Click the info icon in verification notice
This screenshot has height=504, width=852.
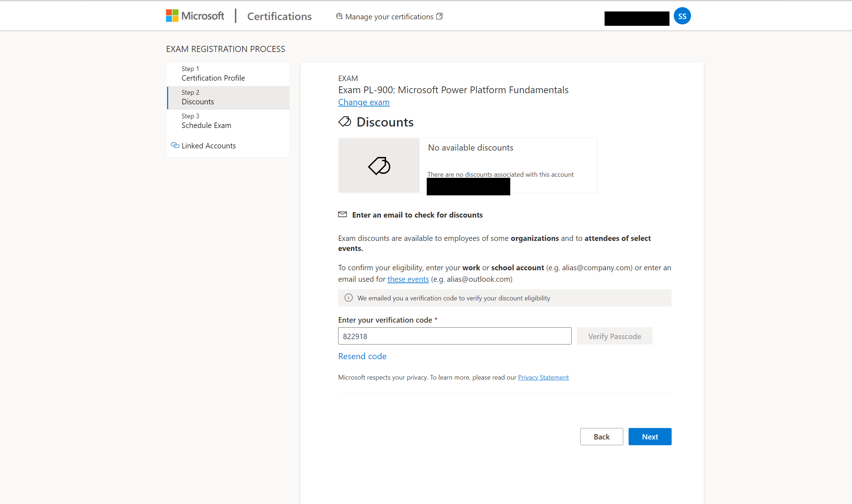pos(348,298)
